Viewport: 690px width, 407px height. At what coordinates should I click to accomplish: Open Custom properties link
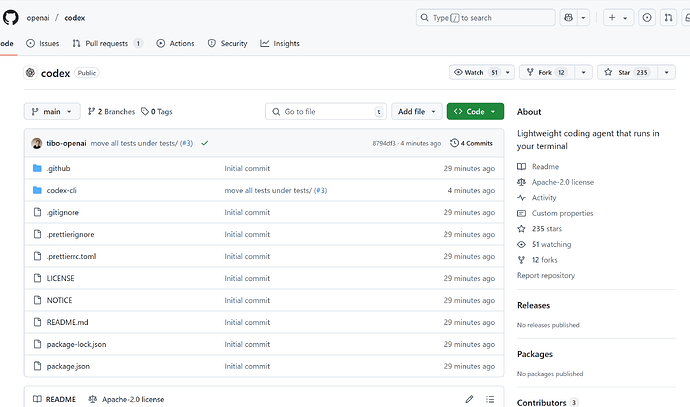tap(555, 213)
